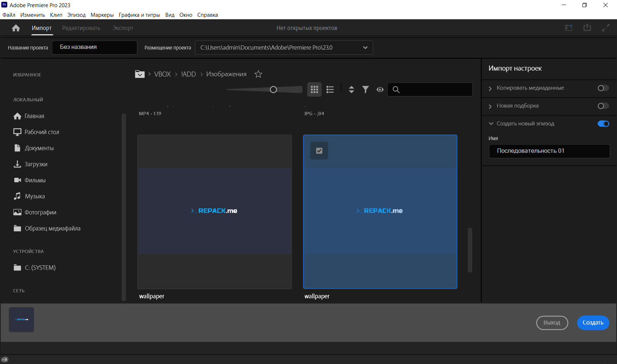The width and height of the screenshot is (617, 364).
Task: Open the Эпизод menu
Action: click(x=76, y=15)
